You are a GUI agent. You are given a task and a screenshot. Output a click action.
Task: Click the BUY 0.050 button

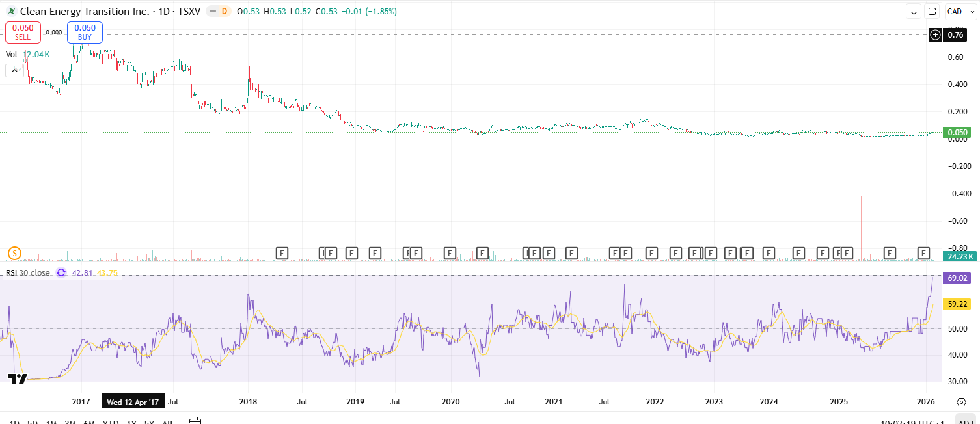pos(85,32)
